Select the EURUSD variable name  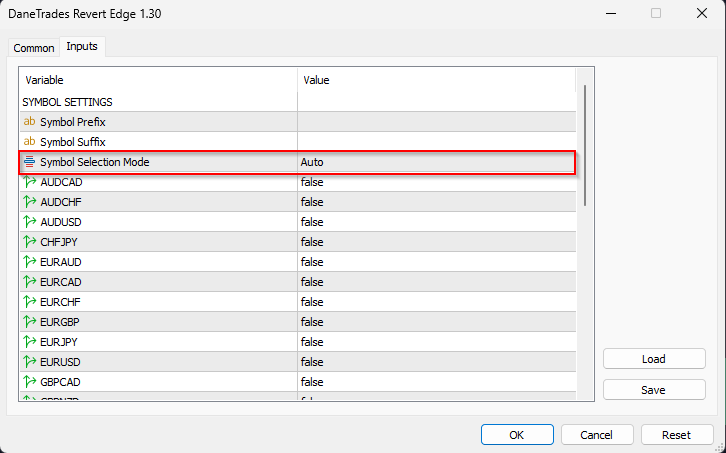point(60,361)
